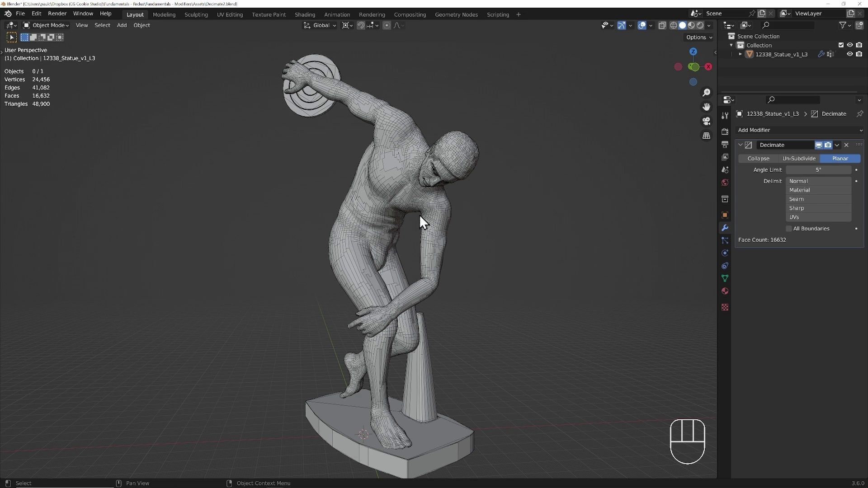Select Planar decimate mode

pos(840,159)
